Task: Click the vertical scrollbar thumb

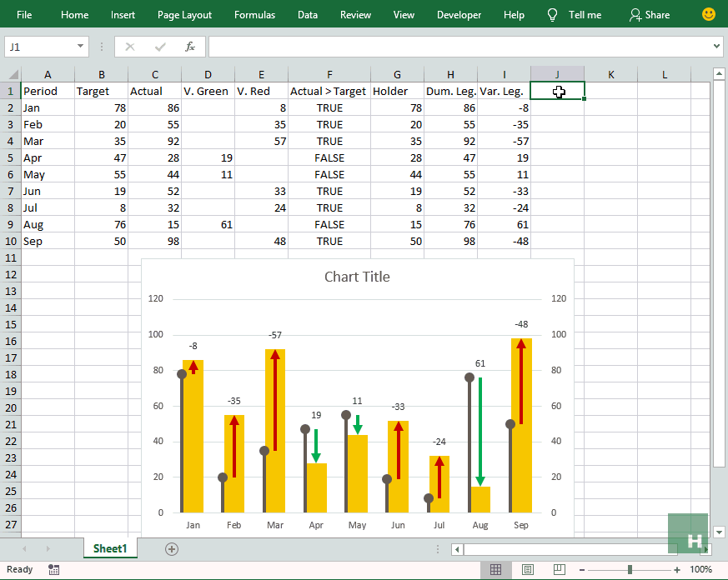Action: click(x=719, y=273)
